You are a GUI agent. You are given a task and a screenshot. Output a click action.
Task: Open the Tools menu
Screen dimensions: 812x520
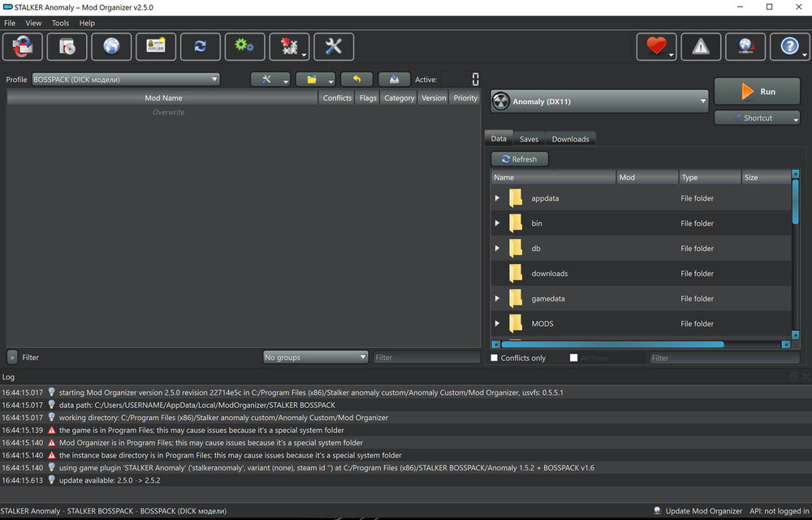point(60,24)
